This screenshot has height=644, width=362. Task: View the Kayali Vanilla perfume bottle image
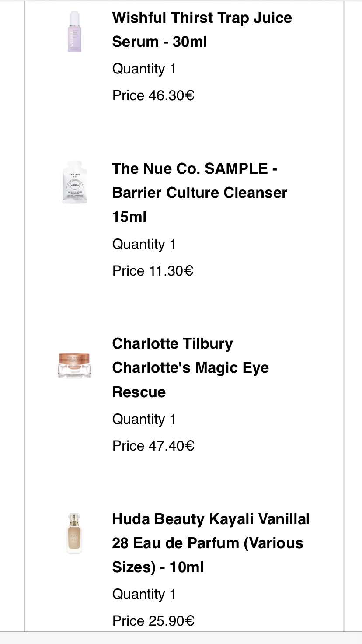pos(74,533)
